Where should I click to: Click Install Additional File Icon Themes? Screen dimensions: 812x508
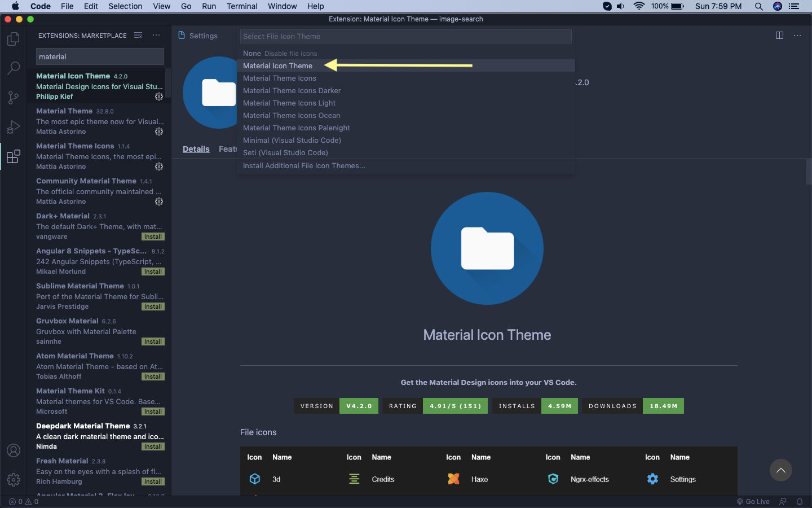pyautogui.click(x=406, y=165)
